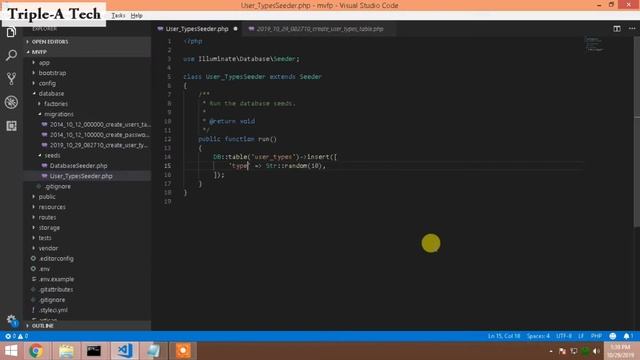Launch Google Chrome from the taskbar
Screen dimensions: 640x360
click(x=36, y=351)
